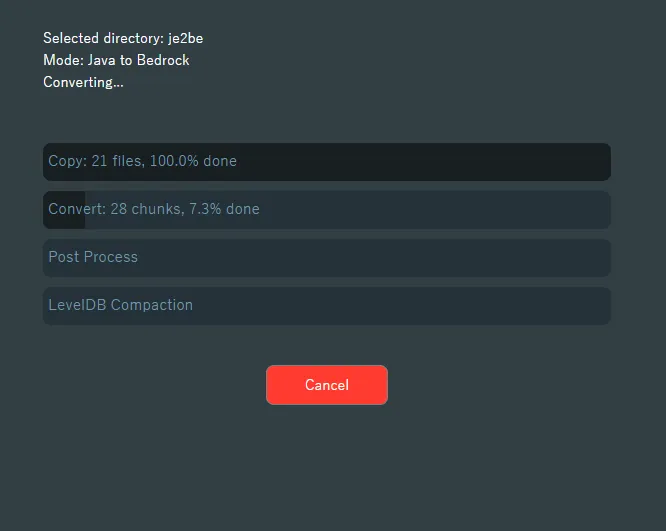Viewport: 666px width, 531px height.
Task: Click the "LevelDB Compaction" label text
Action: (x=120, y=305)
